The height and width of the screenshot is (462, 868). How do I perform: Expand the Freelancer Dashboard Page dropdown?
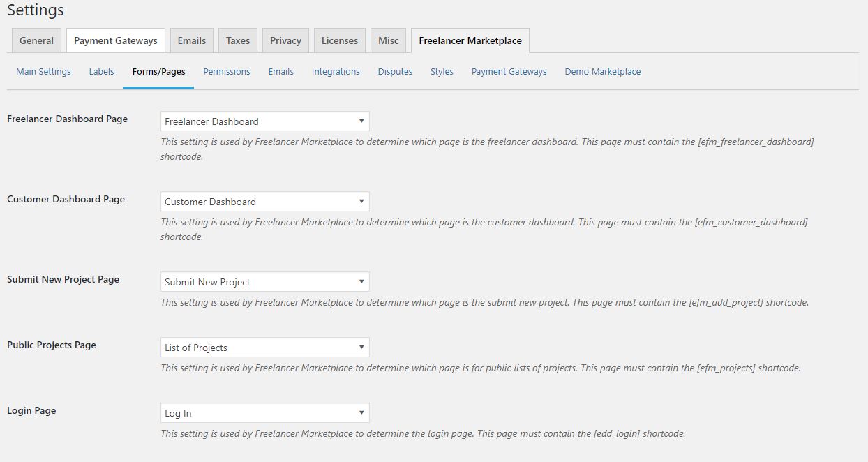pos(265,121)
